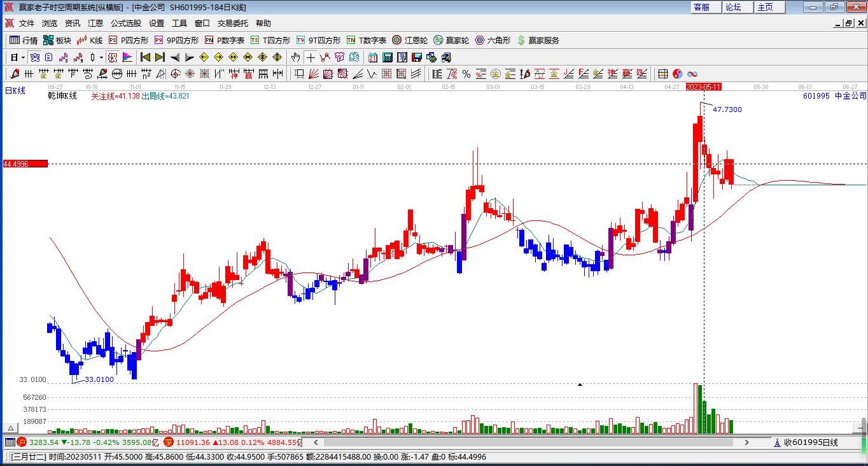The height and width of the screenshot is (466, 868).
Task: Click the 47.7300 high price label
Action: (x=727, y=109)
